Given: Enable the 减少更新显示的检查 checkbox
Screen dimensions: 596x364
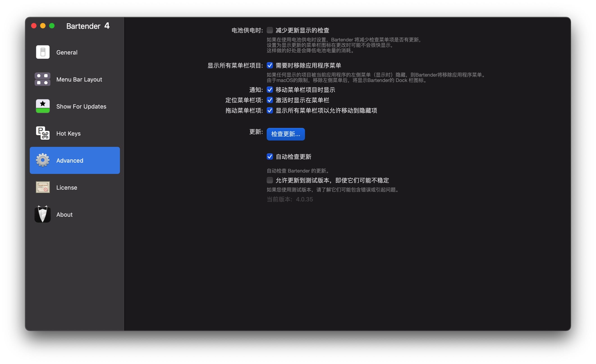Looking at the screenshot, I should 270,30.
